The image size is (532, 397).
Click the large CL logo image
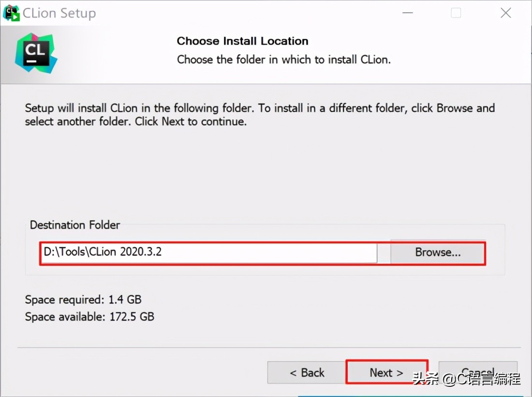(x=35, y=54)
